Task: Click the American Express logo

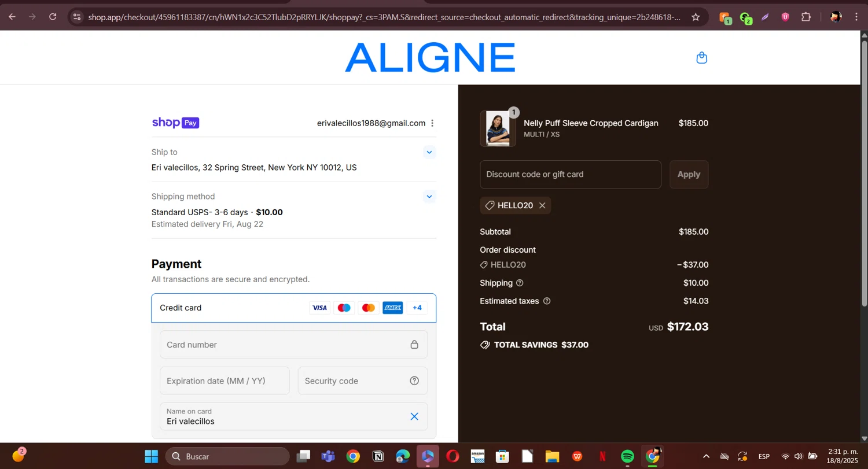Action: pyautogui.click(x=392, y=308)
